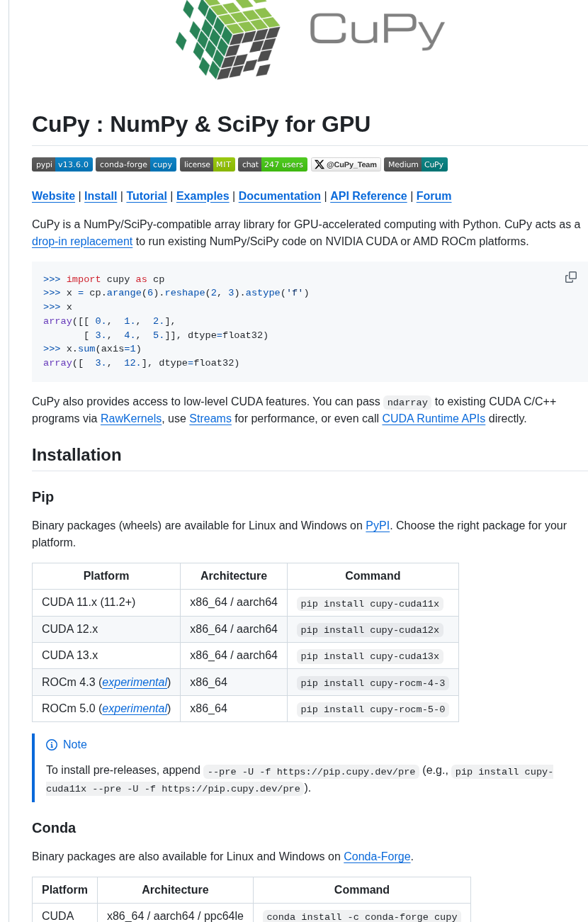588x922 pixels.
Task: Open the RawKernels link
Action: tap(131, 419)
